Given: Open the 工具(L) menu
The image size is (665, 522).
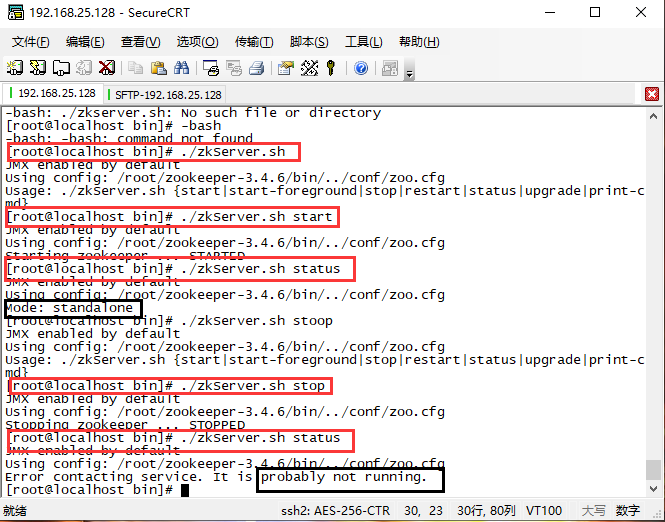Looking at the screenshot, I should (x=363, y=42).
